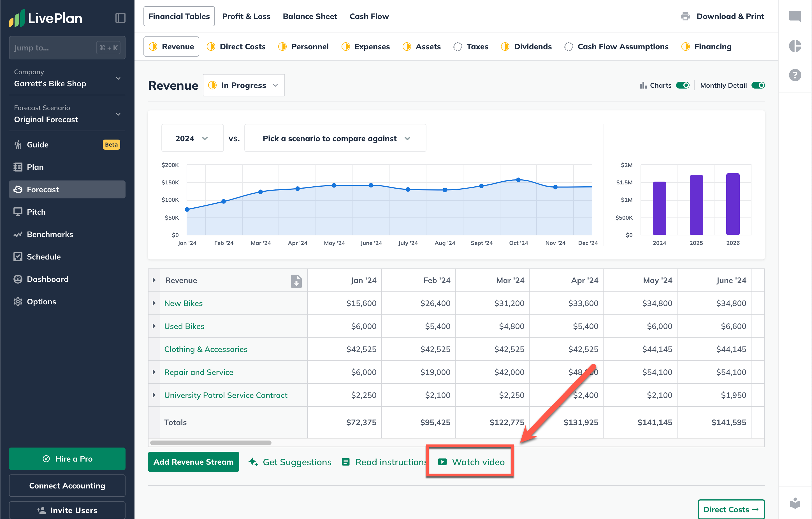Open the Clothing & Accessories revenue link
This screenshot has width=812, height=519.
(x=206, y=349)
